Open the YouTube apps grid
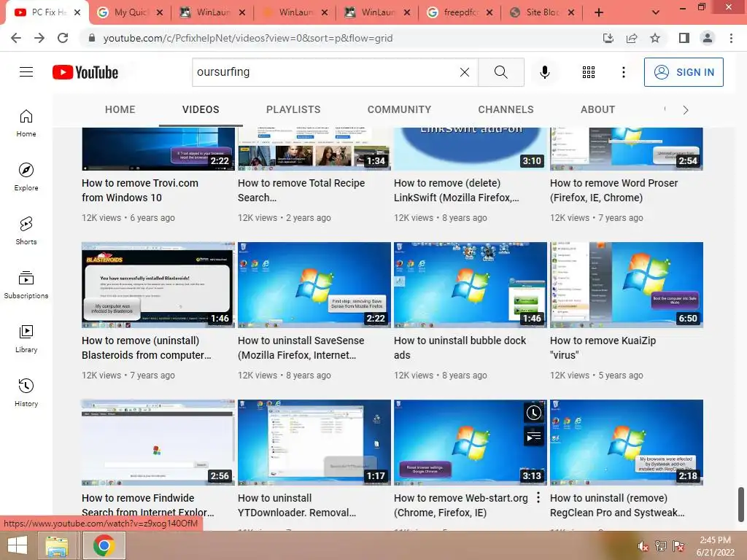Viewport: 747px width, 560px height. [x=589, y=72]
